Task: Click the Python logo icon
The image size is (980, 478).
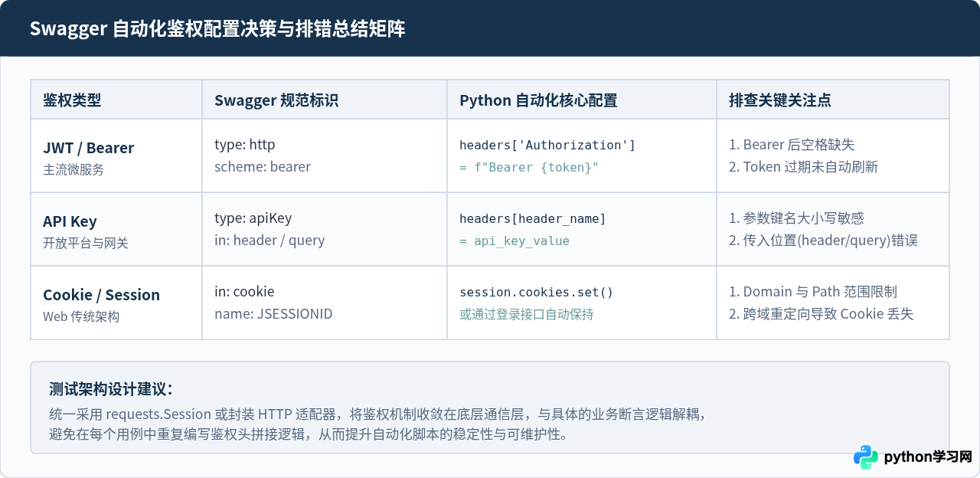Action: pyautogui.click(x=866, y=457)
